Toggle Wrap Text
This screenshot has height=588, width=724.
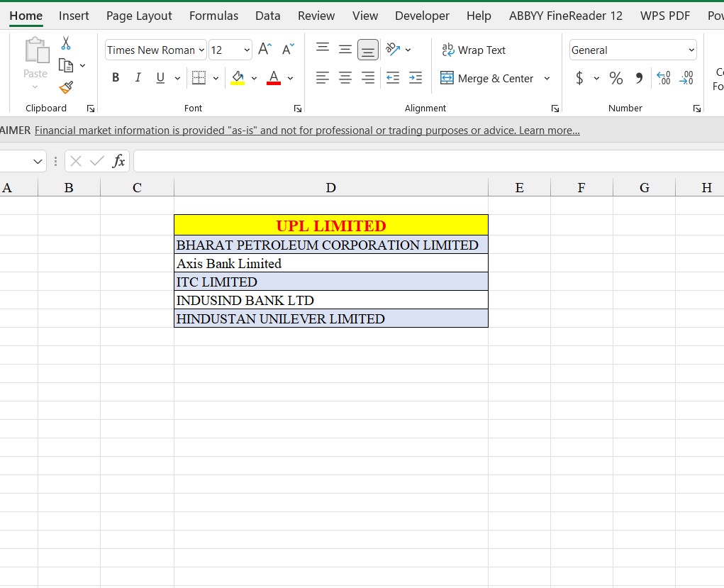coord(474,50)
